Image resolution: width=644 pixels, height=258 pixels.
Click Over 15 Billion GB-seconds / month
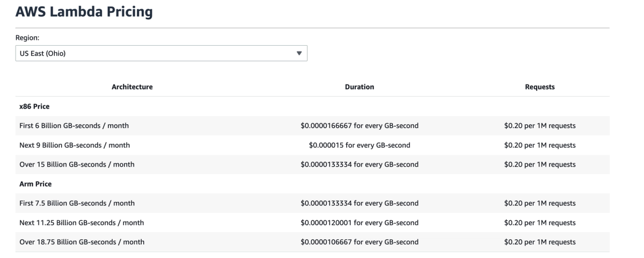pyautogui.click(x=77, y=164)
